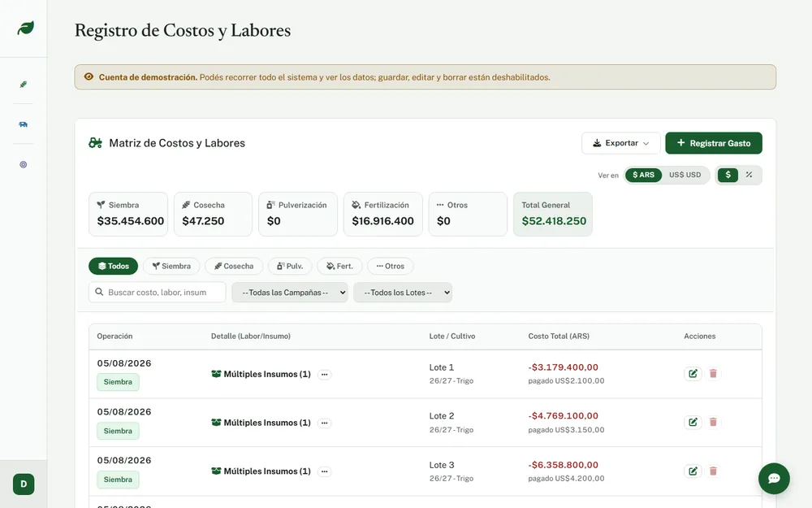Focus the Buscar costo search field
Screen dimensions: 812x508
(158, 293)
